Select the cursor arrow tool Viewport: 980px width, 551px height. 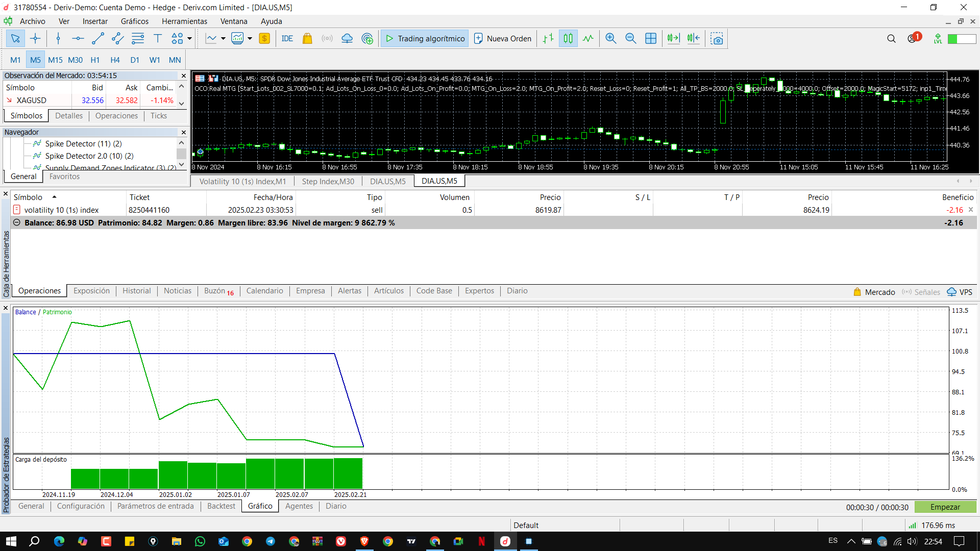[15, 38]
